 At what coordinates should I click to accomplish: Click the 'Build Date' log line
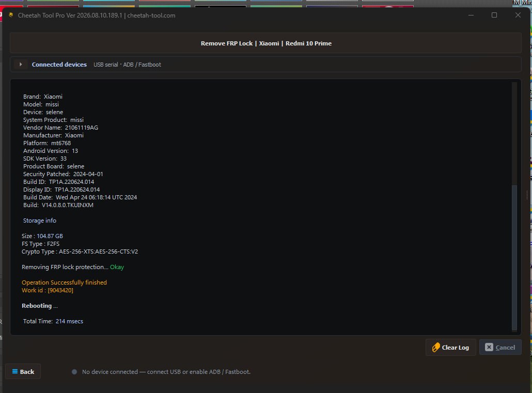point(80,197)
